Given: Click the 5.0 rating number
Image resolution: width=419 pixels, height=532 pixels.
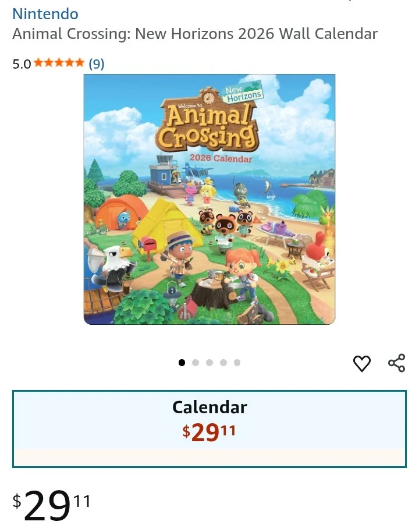Looking at the screenshot, I should pyautogui.click(x=22, y=64).
